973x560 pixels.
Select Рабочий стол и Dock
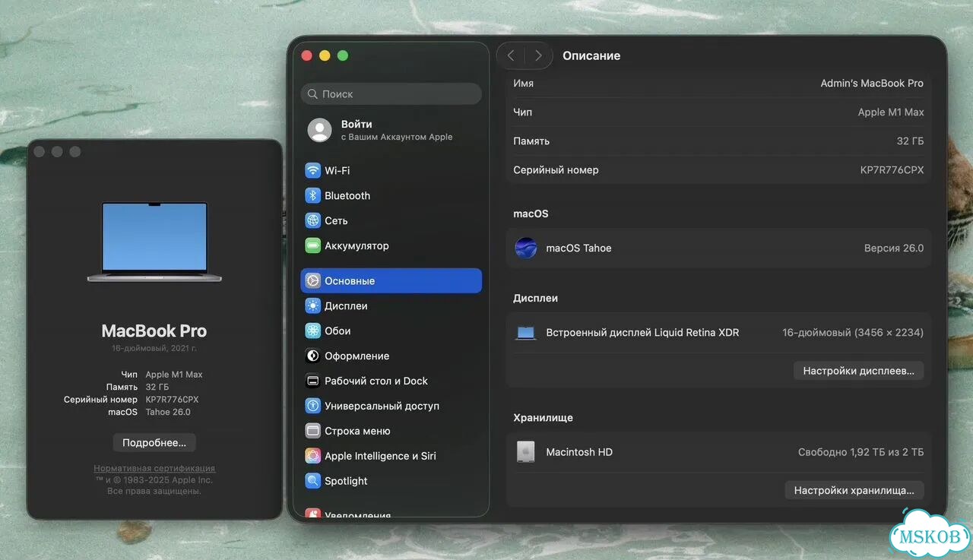pos(391,381)
